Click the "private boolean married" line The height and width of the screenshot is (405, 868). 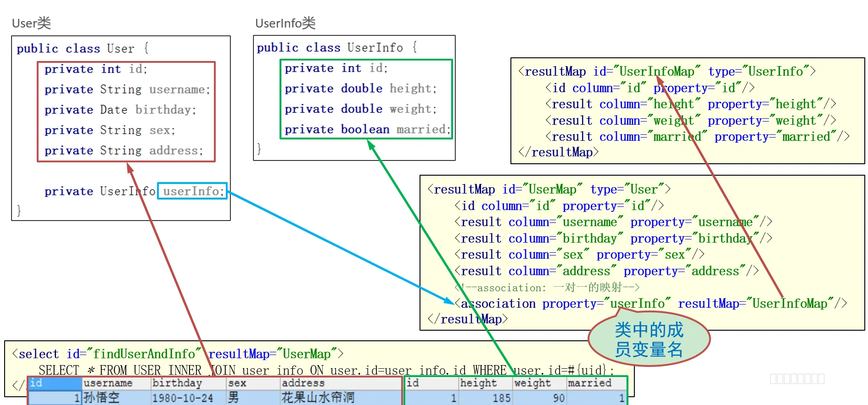tap(367, 129)
